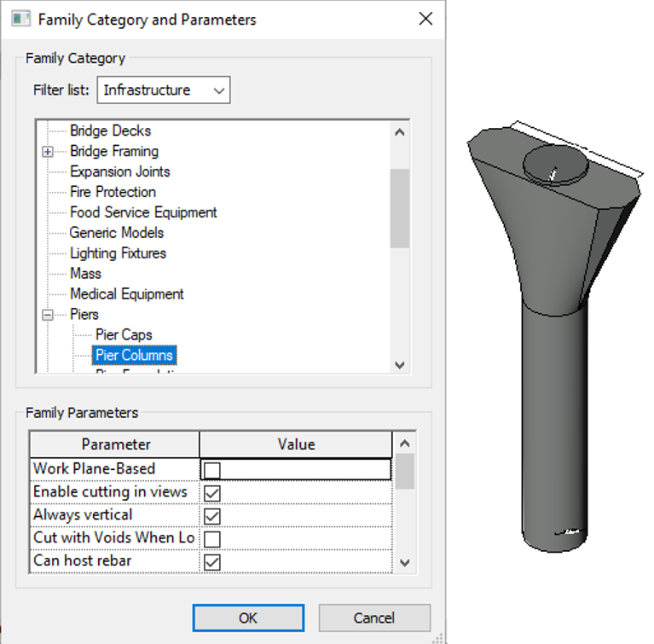Click the Cancel button
Screen dimensions: 654x644
click(374, 618)
